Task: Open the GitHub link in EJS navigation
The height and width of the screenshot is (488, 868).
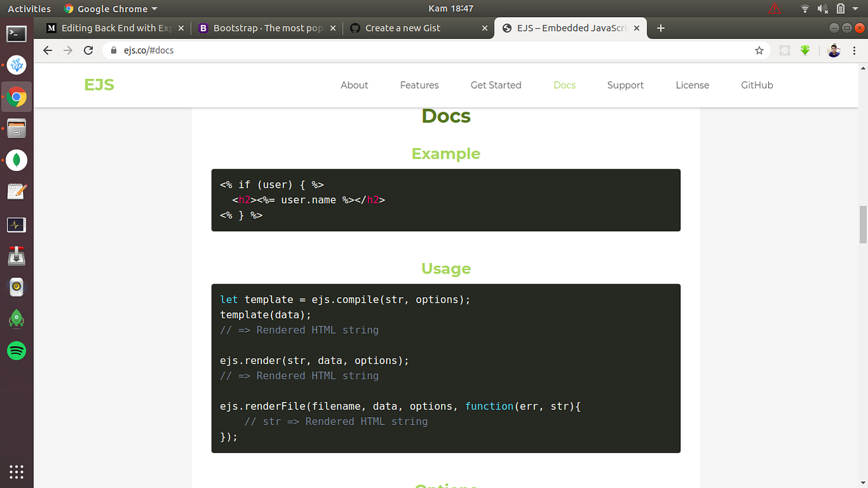Action: pos(757,85)
